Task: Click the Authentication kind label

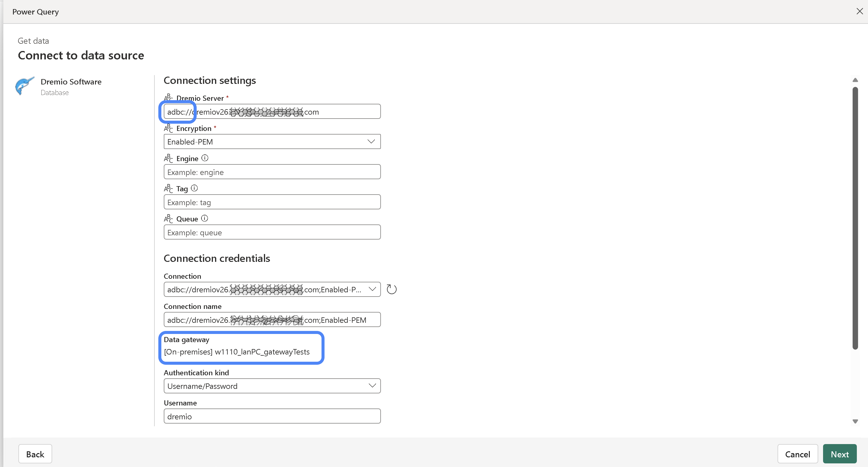Action: 196,373
